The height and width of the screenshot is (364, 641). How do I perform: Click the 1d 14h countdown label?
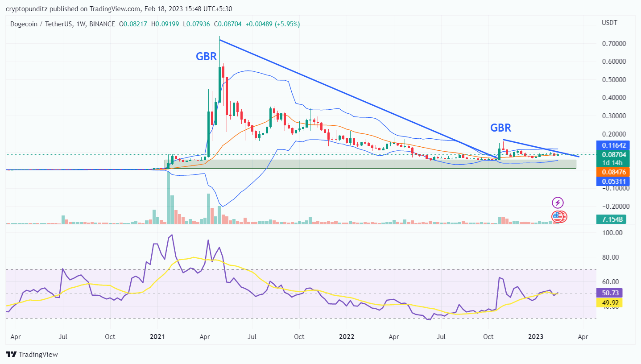point(612,163)
